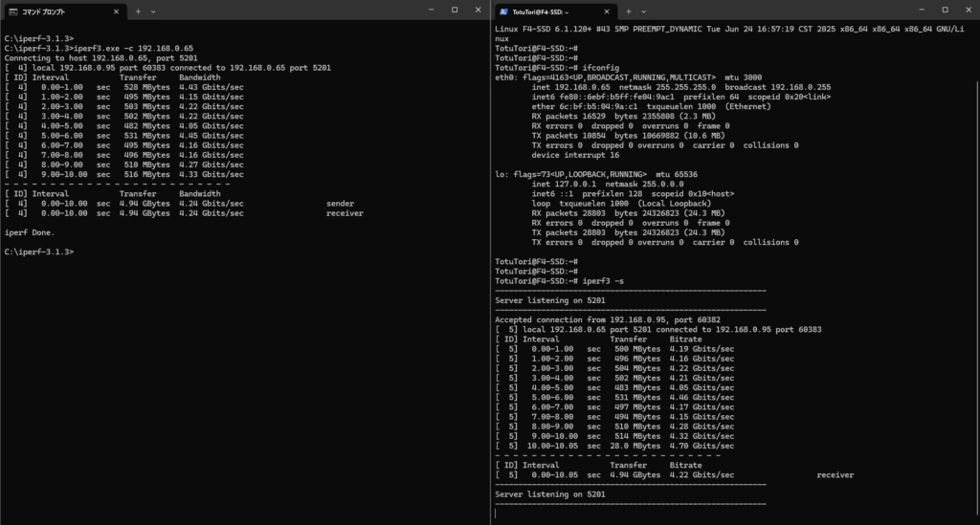Close the コマンド プロンプト tab
Screen dimensions: 980x525
116,11
